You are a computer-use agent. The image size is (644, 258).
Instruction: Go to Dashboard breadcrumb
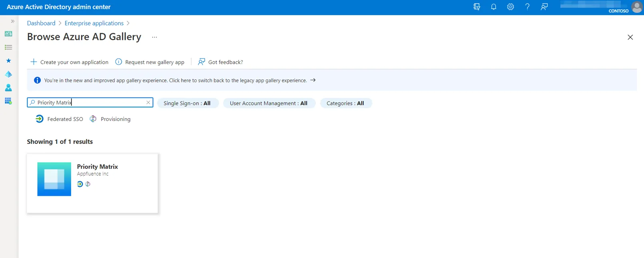point(41,23)
